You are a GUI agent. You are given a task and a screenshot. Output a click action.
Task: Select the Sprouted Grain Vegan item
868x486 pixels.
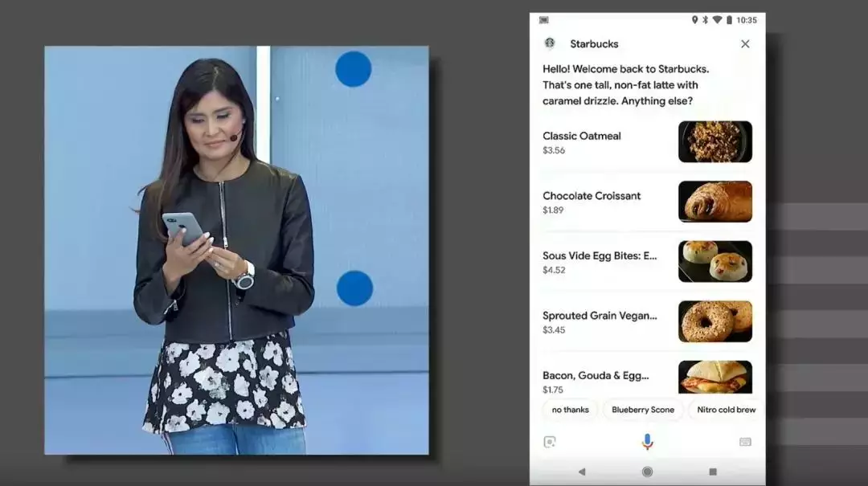[x=647, y=321]
